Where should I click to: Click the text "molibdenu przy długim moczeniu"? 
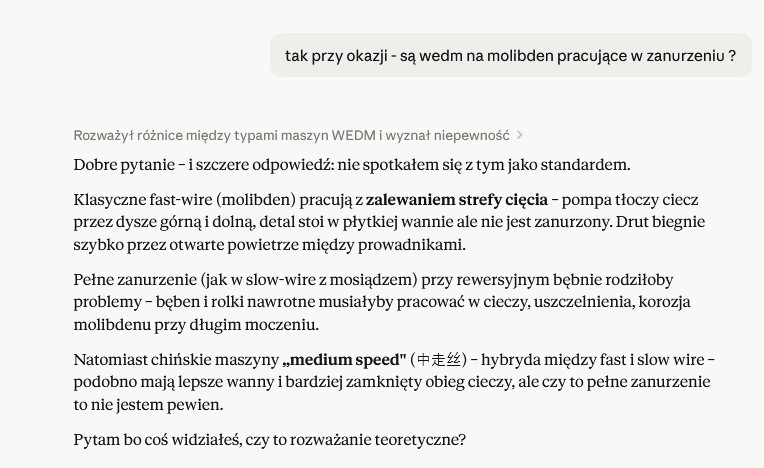(196, 325)
